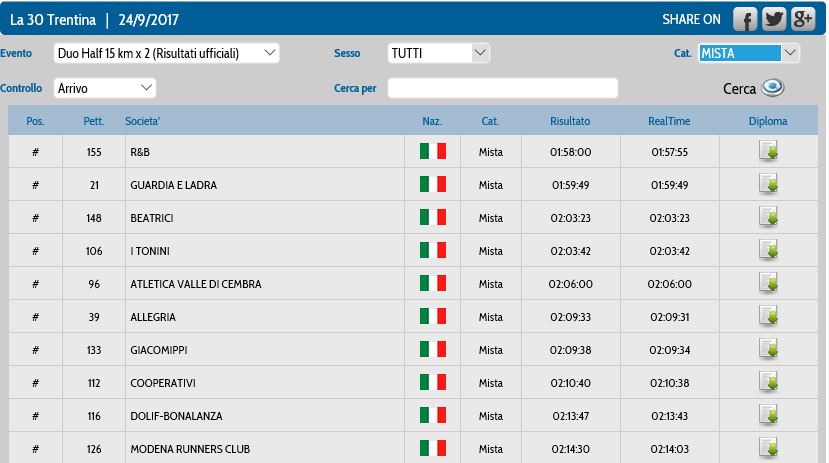Expand the Cat. MISTA dropdown
The width and height of the screenshot is (829, 463).
tap(749, 53)
